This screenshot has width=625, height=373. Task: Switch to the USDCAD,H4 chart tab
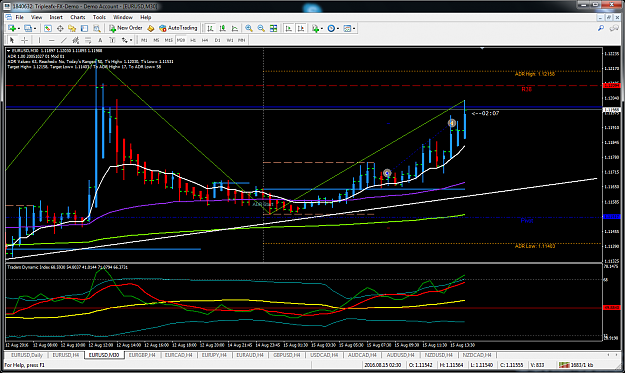(x=324, y=355)
